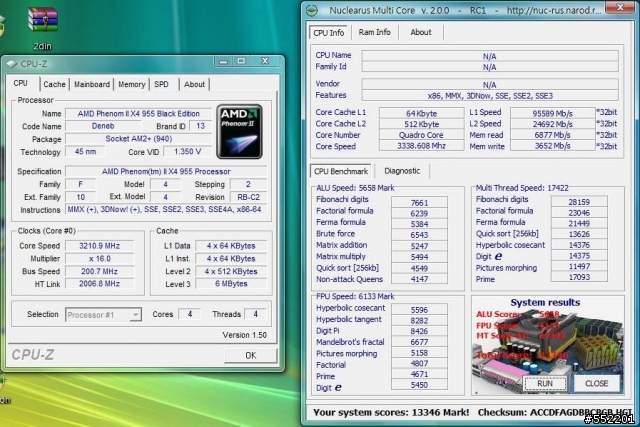Click the Nuclearus title bar icon
Image resolution: width=640 pixels, height=427 pixels.
coord(312,10)
